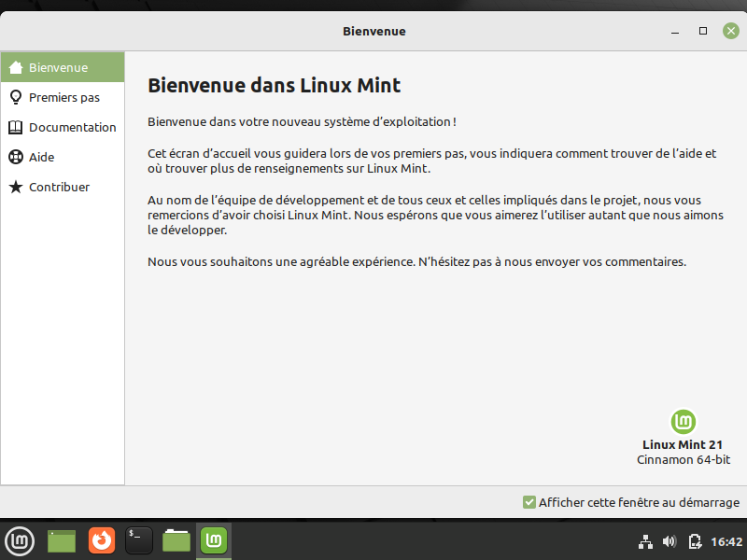Click the 'Cinnamon 64-bit' label
This screenshot has height=560, width=747.
(x=683, y=459)
